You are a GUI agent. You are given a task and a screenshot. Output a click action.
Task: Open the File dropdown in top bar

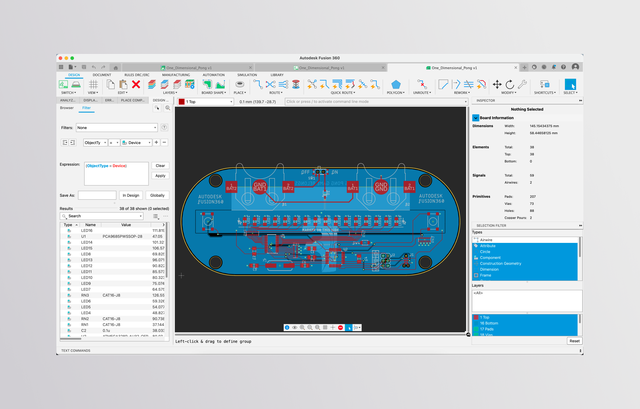[72, 67]
